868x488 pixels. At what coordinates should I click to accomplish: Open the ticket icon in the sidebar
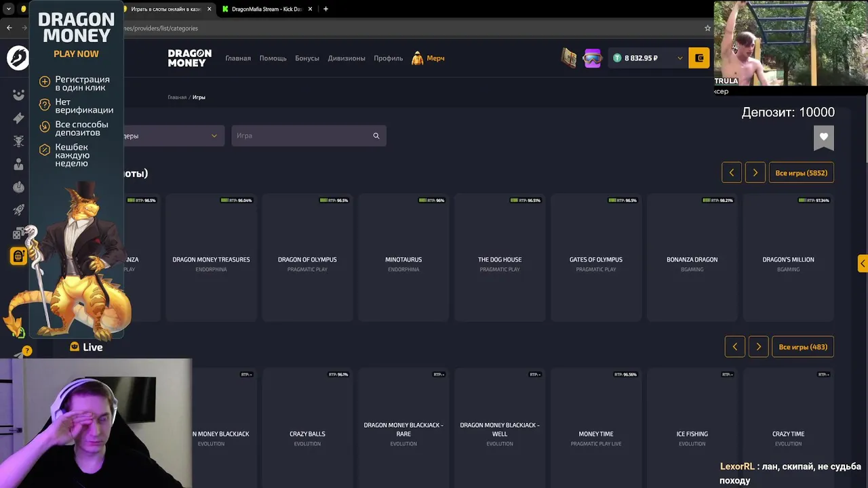pos(18,118)
